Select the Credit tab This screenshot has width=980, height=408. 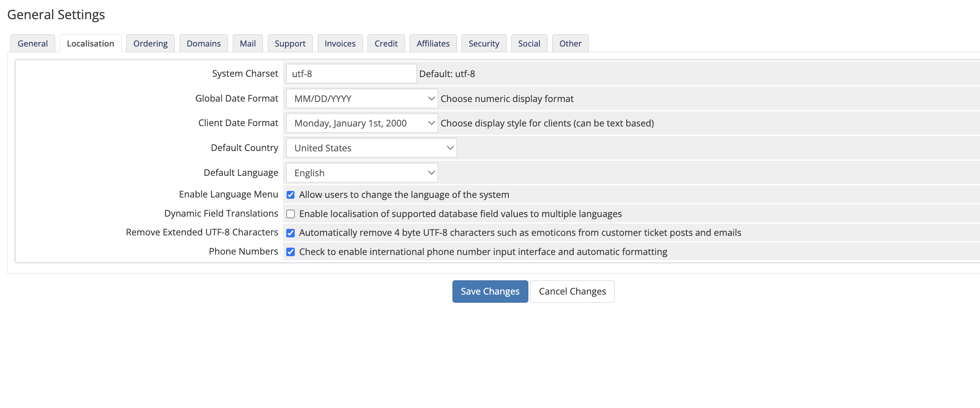pyautogui.click(x=386, y=43)
